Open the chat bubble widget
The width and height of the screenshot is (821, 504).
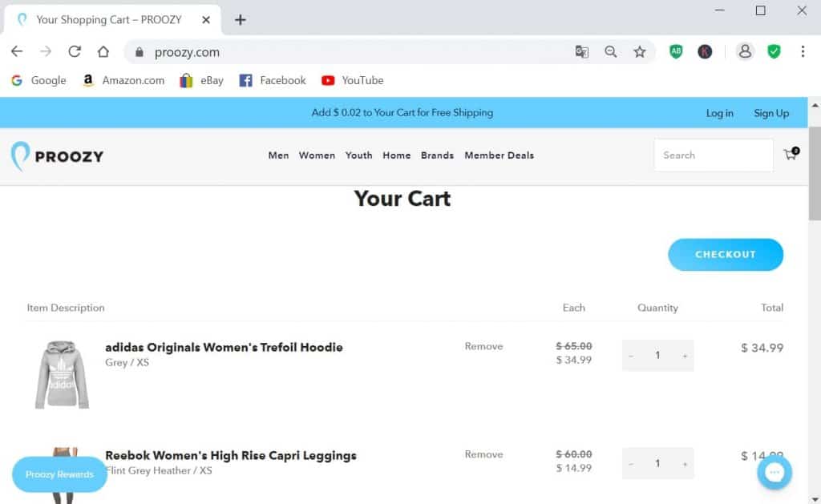point(774,473)
